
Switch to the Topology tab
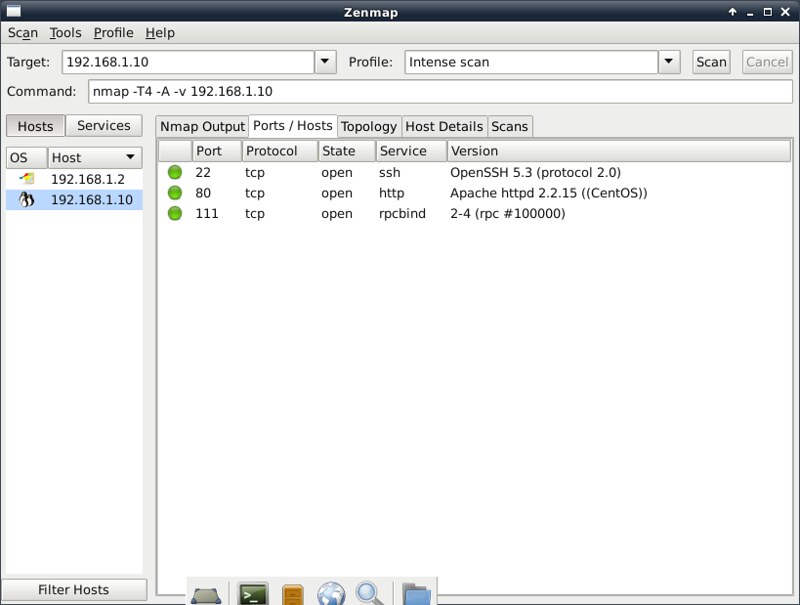(x=368, y=127)
